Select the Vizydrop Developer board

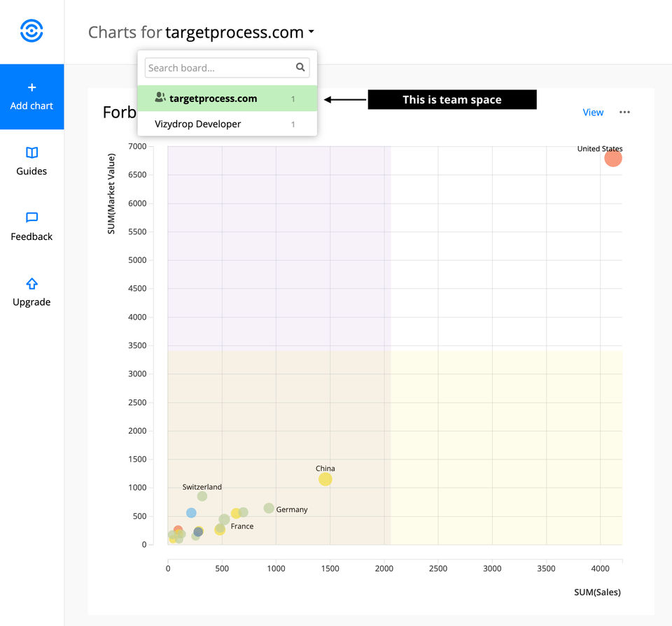227,125
